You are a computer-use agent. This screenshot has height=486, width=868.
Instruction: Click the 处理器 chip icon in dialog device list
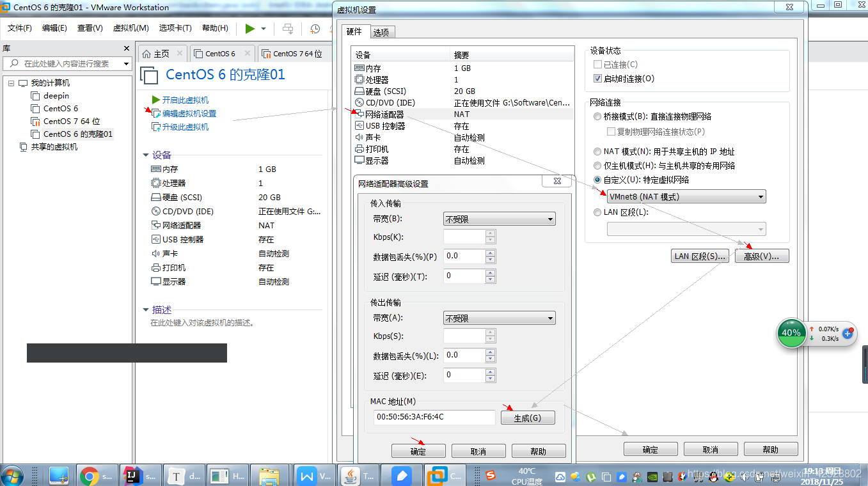click(x=359, y=80)
